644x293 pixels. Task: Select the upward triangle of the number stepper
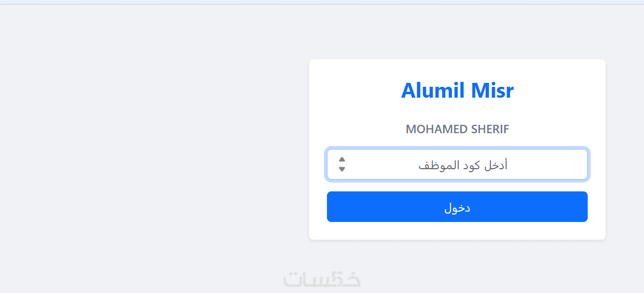tap(342, 160)
